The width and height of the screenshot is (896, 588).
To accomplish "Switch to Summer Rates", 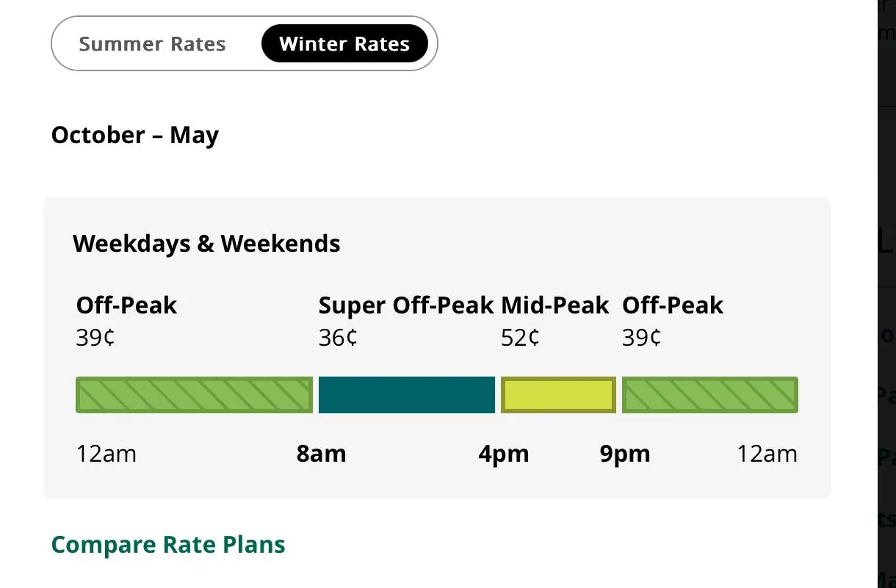I will pos(152,44).
